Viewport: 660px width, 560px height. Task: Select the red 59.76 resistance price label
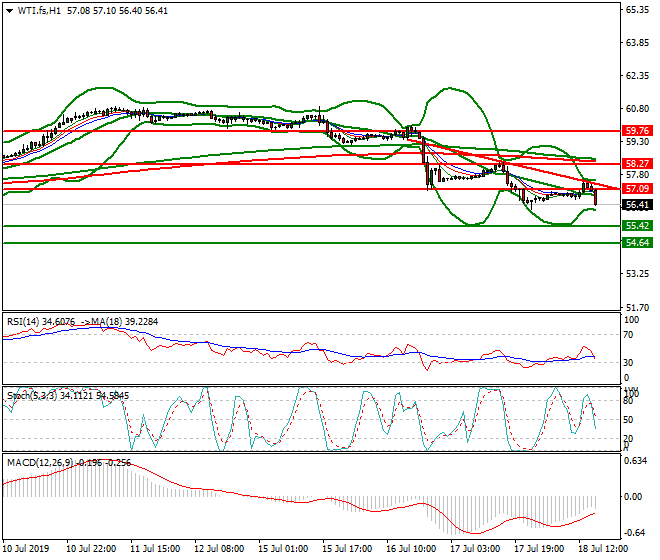tap(637, 131)
